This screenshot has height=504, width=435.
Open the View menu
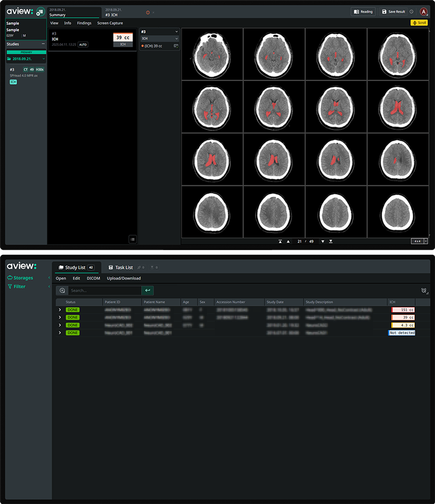click(x=54, y=23)
